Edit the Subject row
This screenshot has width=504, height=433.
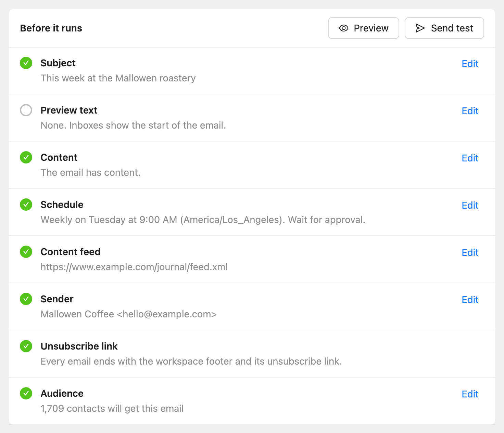point(470,64)
